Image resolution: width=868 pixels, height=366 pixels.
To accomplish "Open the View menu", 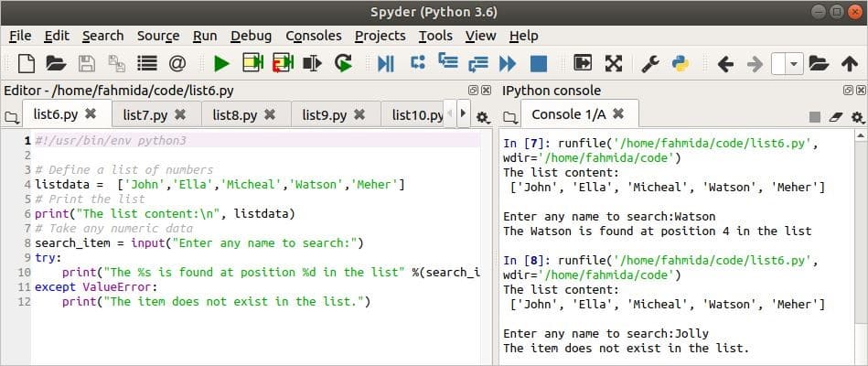I will [480, 36].
